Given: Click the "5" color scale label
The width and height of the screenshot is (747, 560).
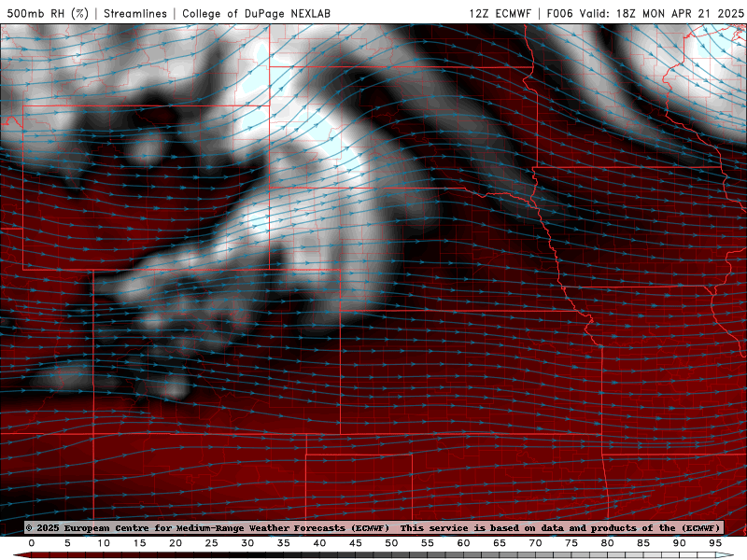Looking at the screenshot, I should point(67,543).
